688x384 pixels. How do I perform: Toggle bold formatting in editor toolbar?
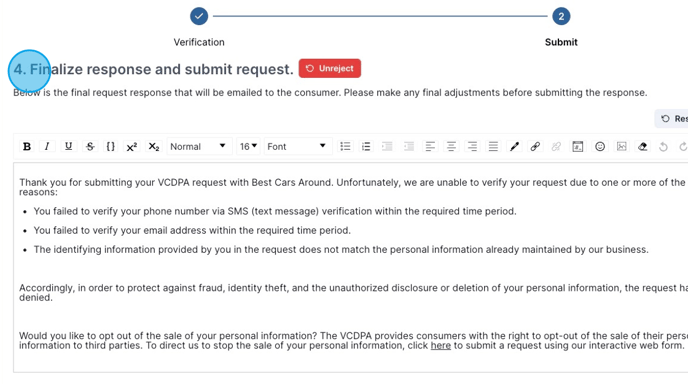pos(27,146)
